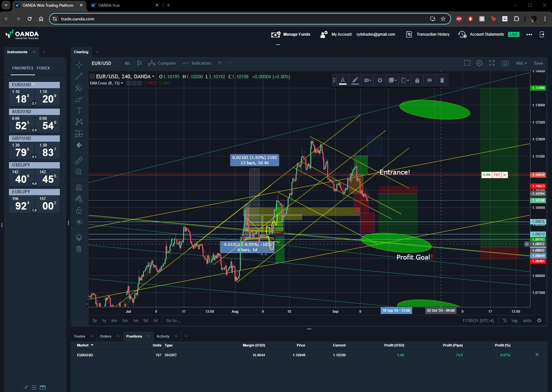Select the trend line drawing tool
The image size is (552, 392).
[x=79, y=76]
